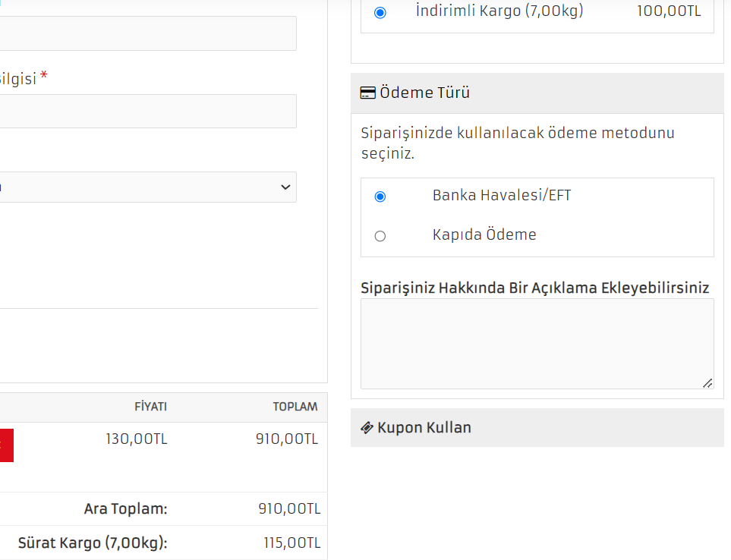Select Kapıda Ödeme payment option

(x=380, y=236)
